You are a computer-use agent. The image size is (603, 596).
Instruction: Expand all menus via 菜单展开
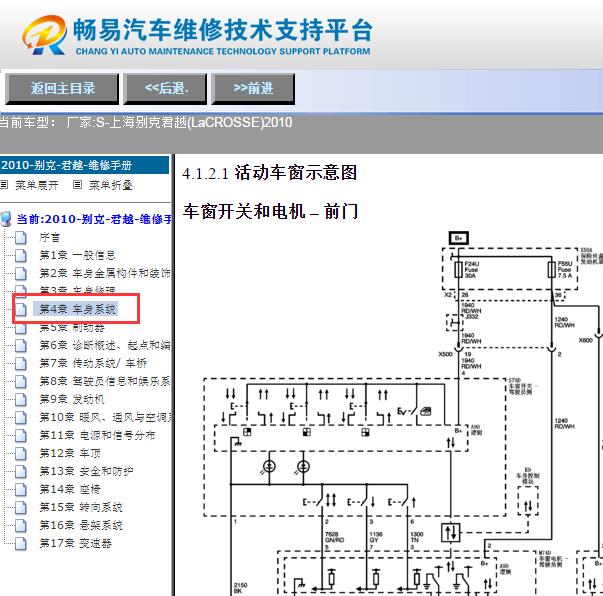(x=37, y=185)
